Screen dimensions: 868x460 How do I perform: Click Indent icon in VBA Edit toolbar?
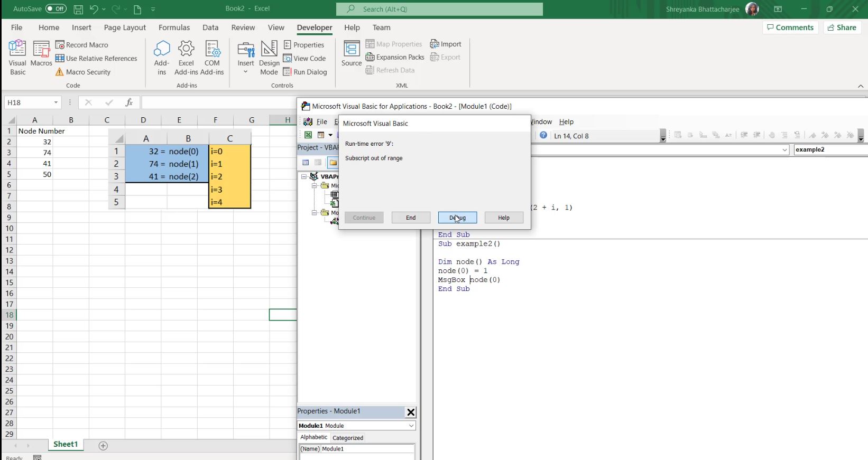point(744,135)
